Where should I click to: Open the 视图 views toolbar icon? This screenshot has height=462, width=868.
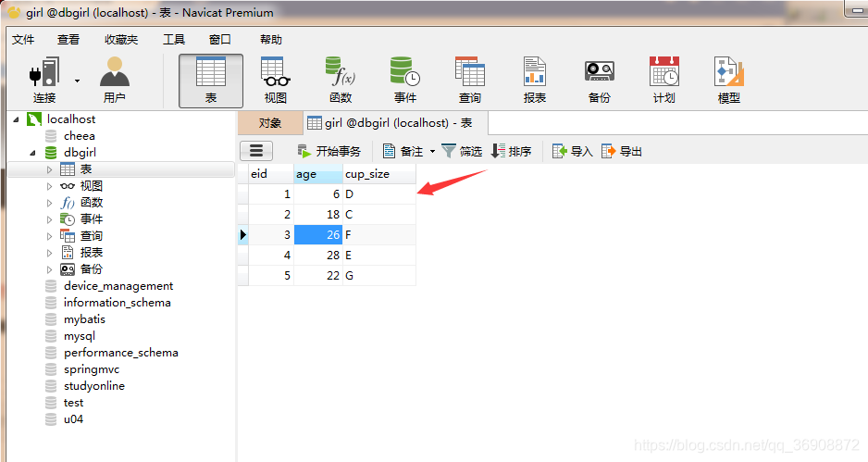click(x=275, y=81)
